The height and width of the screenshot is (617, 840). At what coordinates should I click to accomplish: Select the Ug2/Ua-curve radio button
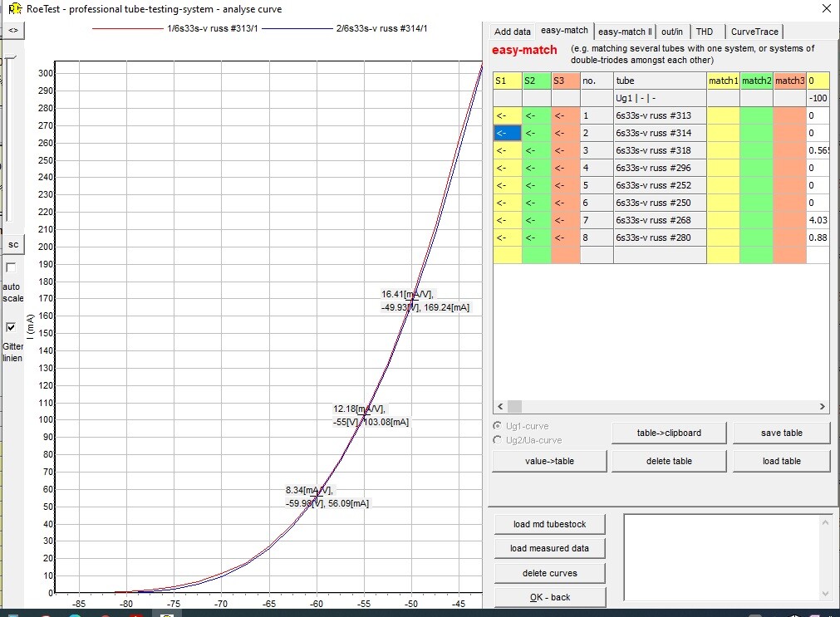497,440
